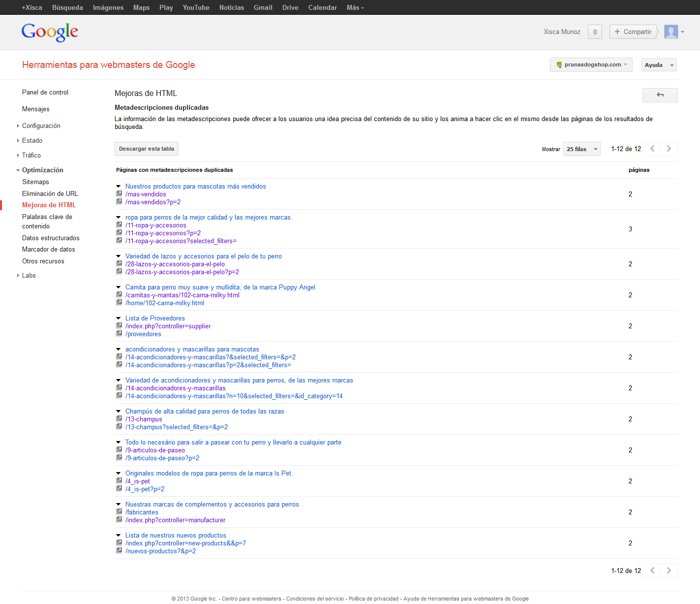Open the 25 filas rows dropdown

pyautogui.click(x=581, y=149)
